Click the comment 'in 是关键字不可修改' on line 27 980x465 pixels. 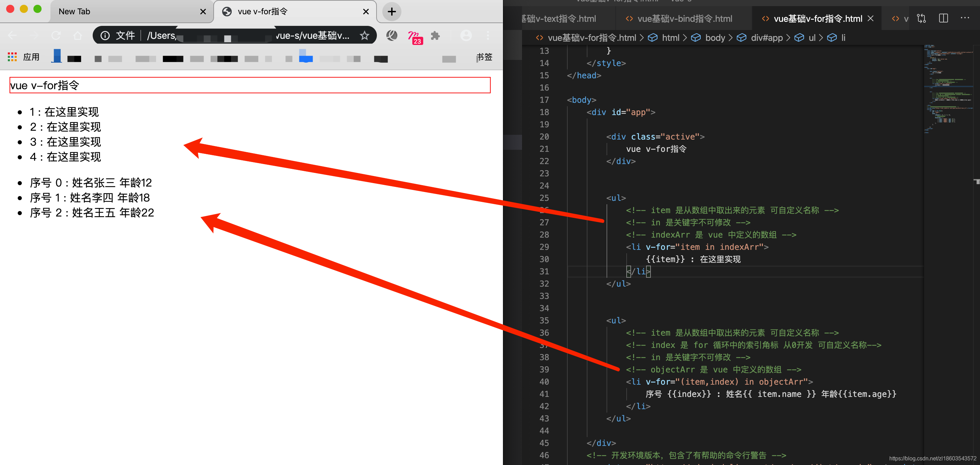tap(688, 223)
